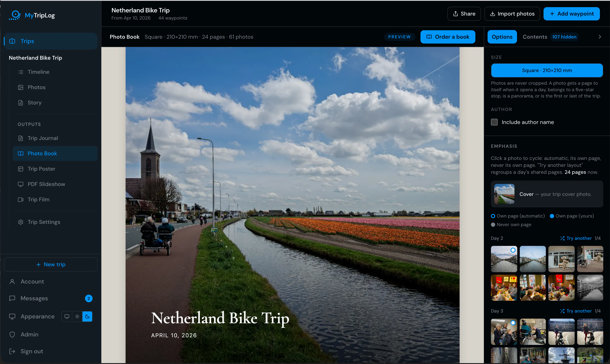Click black-and-white canal thumbnail in Day 2
This screenshot has height=364, width=610.
click(590, 288)
